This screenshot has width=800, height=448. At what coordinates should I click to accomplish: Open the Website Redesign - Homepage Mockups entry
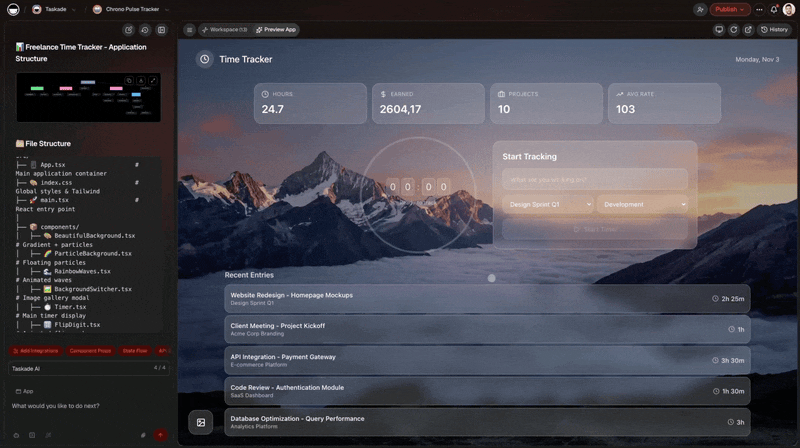coord(487,298)
